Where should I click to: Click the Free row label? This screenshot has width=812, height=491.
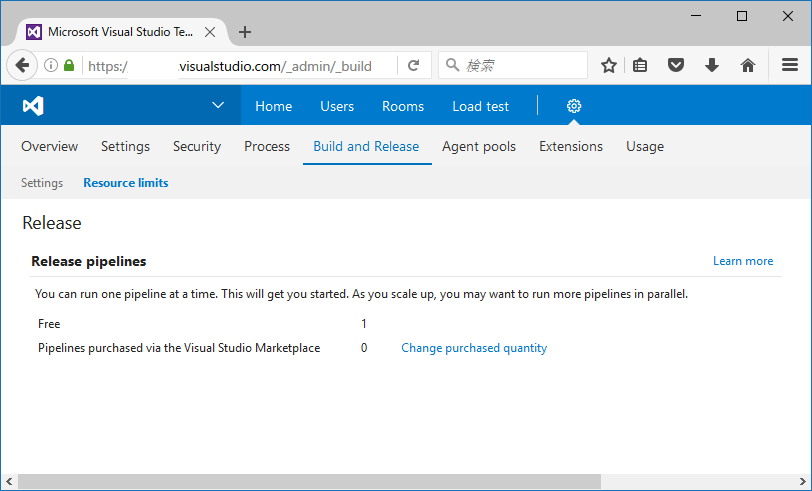coord(49,324)
